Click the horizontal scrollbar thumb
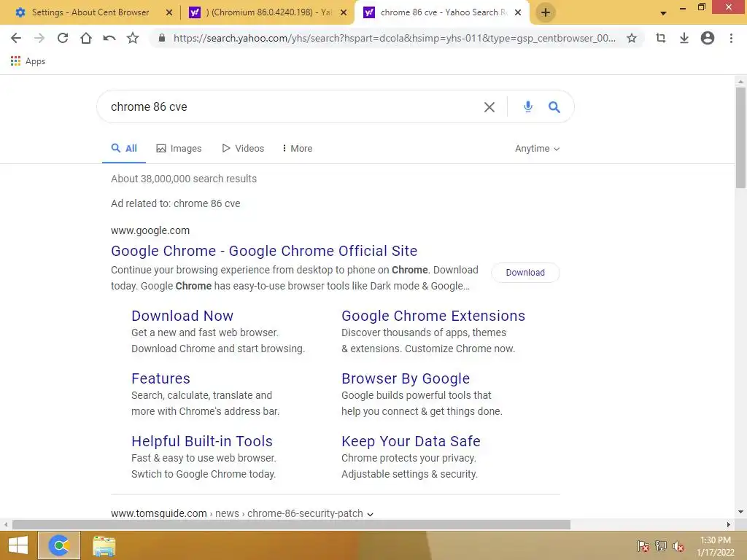This screenshot has height=560, width=747. pos(291,525)
